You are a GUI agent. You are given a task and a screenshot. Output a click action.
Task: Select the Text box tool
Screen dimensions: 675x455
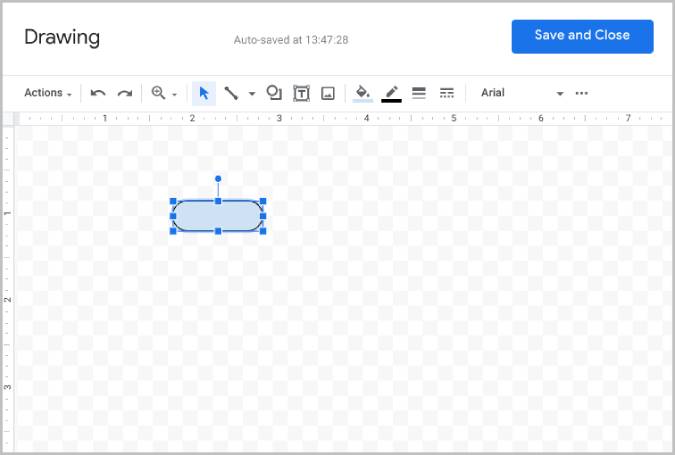301,93
